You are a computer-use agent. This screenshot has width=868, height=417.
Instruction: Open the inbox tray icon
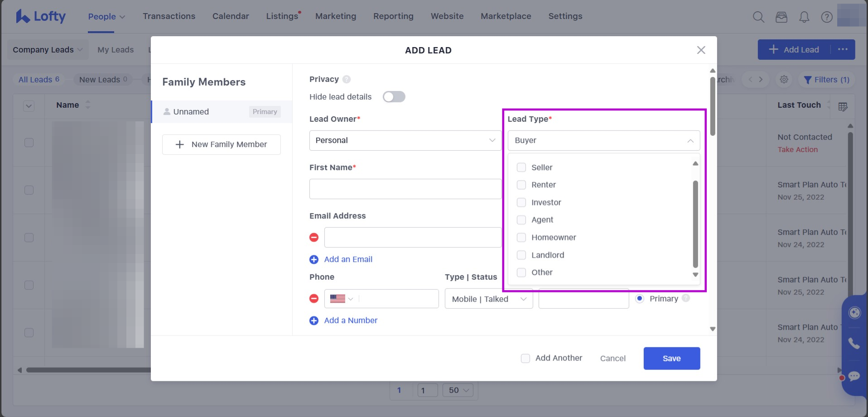point(781,17)
